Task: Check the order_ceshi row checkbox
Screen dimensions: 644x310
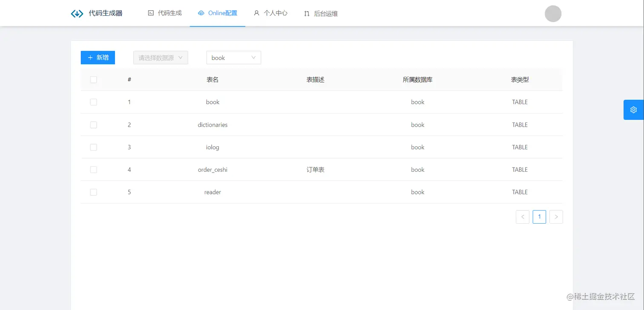Action: click(94, 170)
